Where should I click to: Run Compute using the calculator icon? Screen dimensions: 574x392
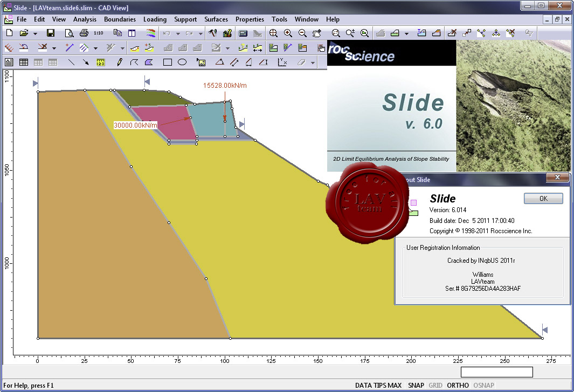tap(243, 33)
